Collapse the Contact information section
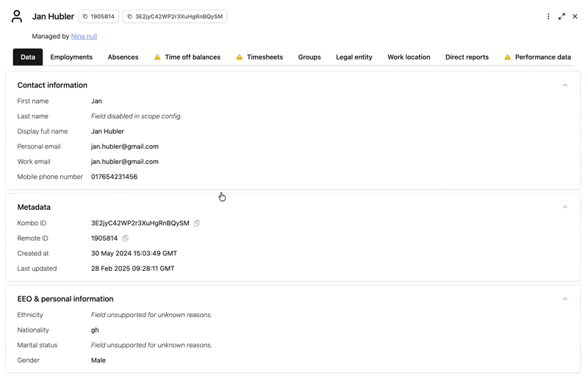This screenshot has height=376, width=588. tap(564, 85)
